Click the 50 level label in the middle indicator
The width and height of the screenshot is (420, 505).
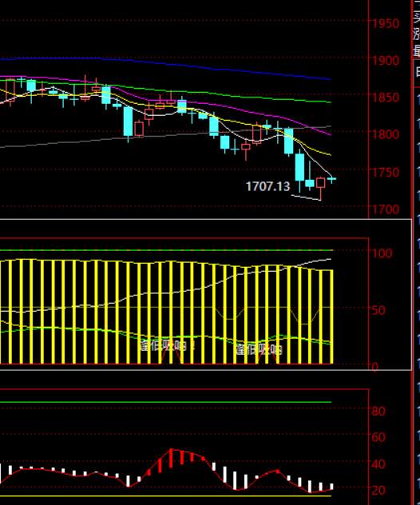click(378, 310)
